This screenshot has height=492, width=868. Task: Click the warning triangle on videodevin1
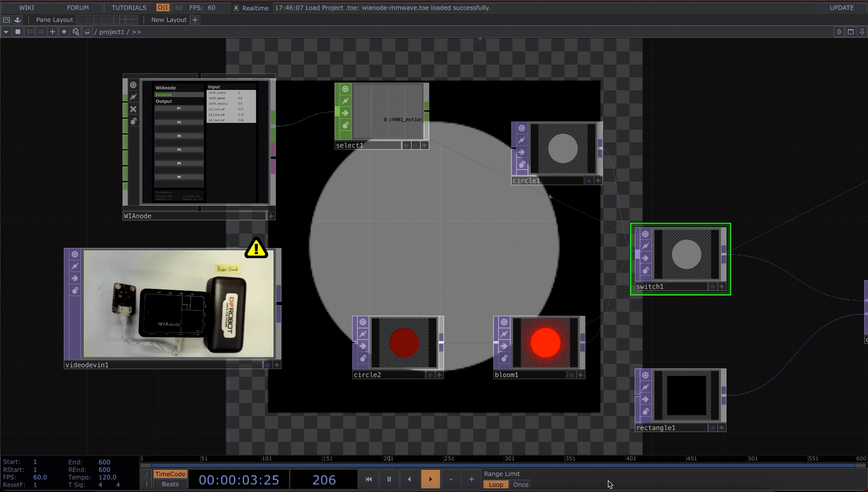[256, 248]
